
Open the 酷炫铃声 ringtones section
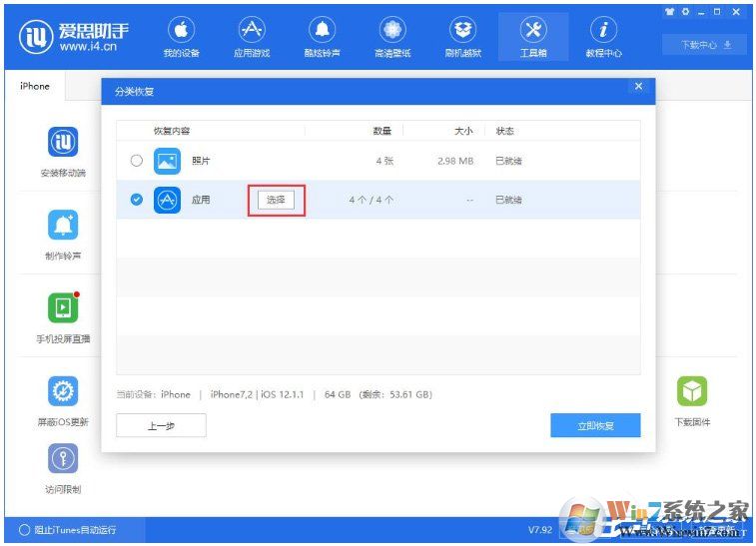tap(322, 37)
